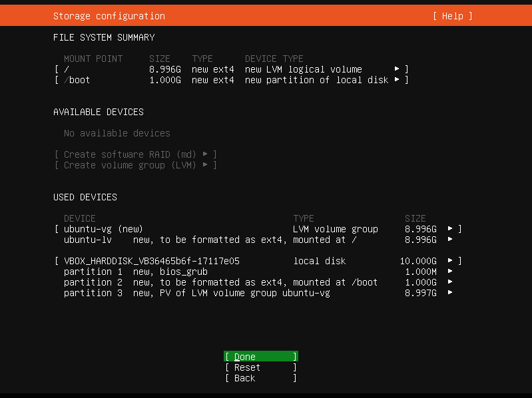The width and height of the screenshot is (532, 398).
Task: Select the ubuntu-lv logical volume row
Action: click(258, 240)
